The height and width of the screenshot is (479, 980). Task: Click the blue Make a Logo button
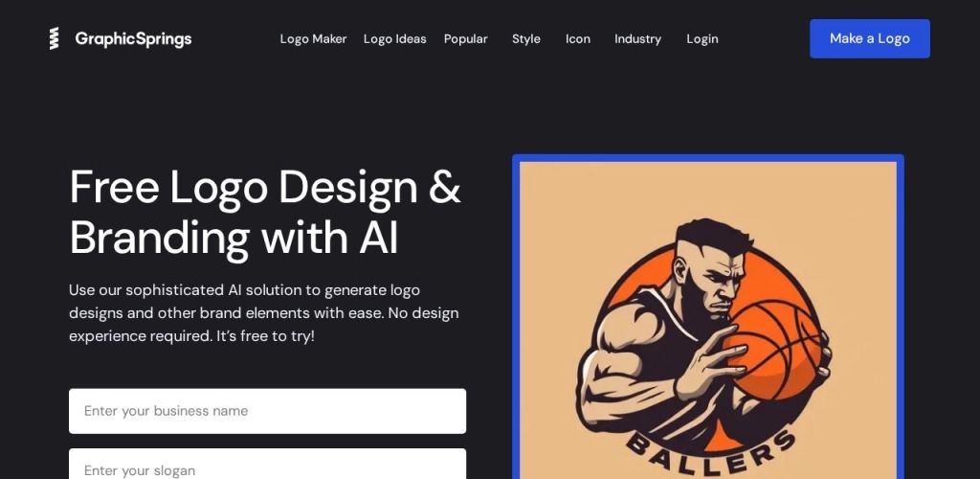[869, 38]
